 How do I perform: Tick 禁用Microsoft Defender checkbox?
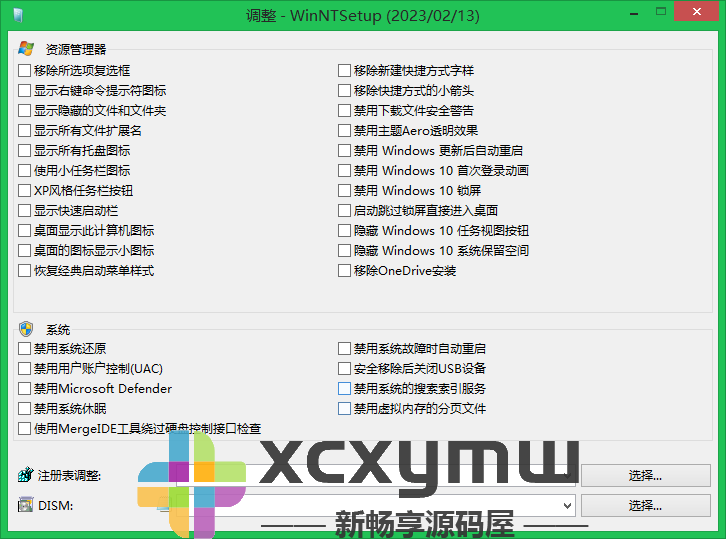click(x=24, y=389)
